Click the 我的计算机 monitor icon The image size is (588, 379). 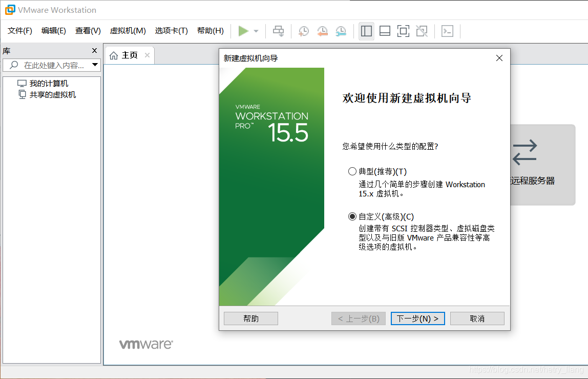click(x=22, y=84)
